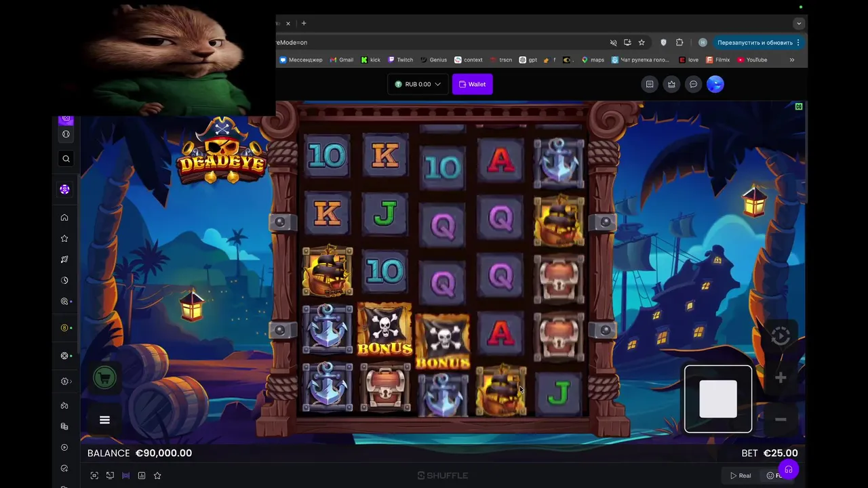Viewport: 868px width, 488px height.
Task: Open YouTube bookmark
Action: tap(752, 60)
